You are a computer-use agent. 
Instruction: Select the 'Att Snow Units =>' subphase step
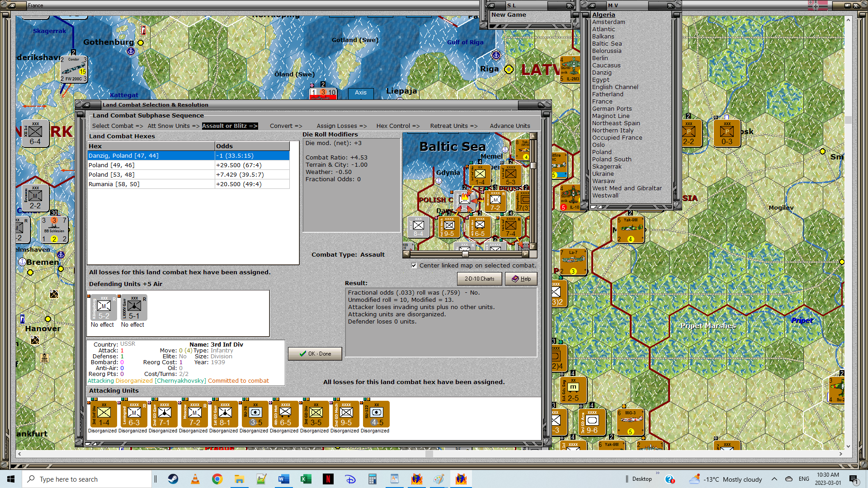pyautogui.click(x=173, y=126)
